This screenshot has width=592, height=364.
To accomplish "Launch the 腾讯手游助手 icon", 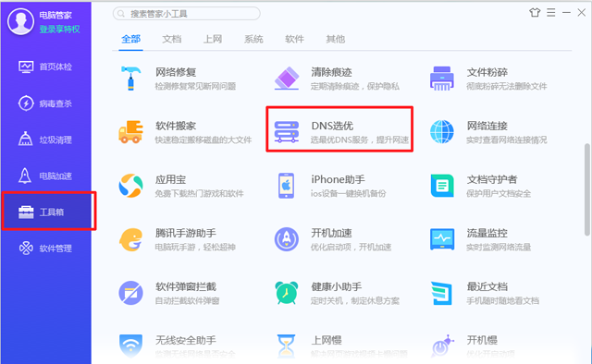I will 130,239.
